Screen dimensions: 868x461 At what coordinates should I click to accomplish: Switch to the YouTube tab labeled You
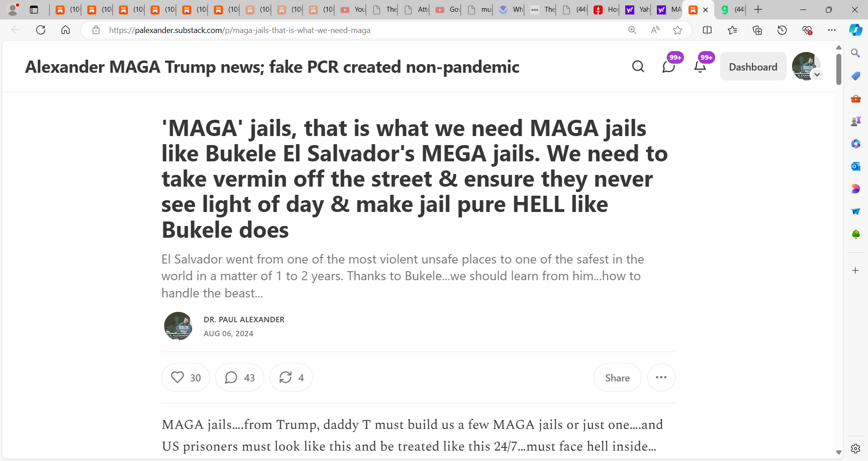click(x=352, y=9)
